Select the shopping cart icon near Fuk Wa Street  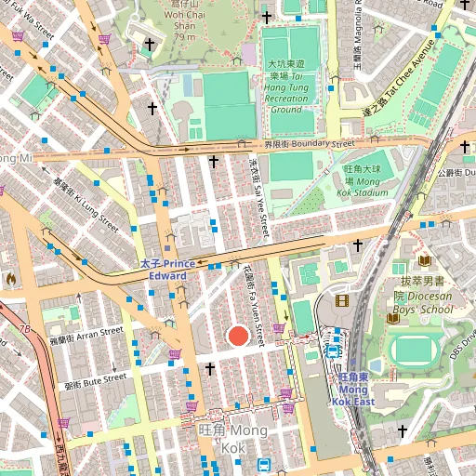(18, 36)
